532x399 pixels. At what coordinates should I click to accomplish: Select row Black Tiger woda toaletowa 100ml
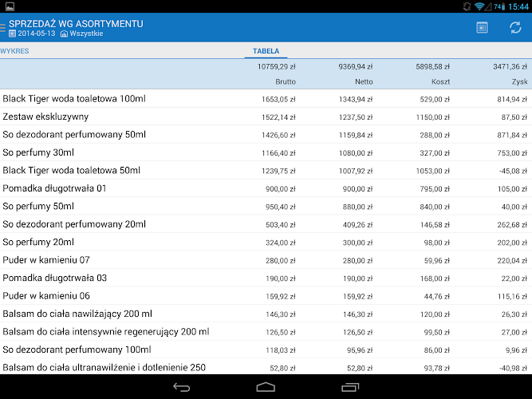(x=266, y=99)
